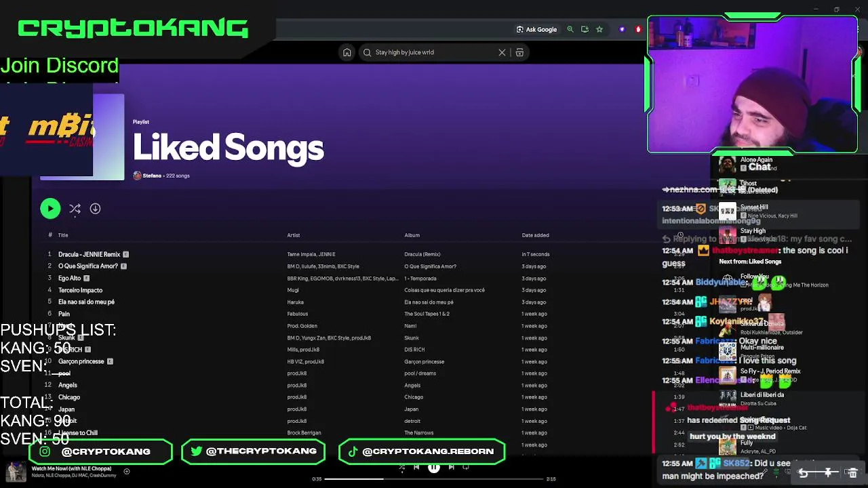The width and height of the screenshot is (868, 488).
Task: Open artist Mugi in row four
Action: pos(293,290)
